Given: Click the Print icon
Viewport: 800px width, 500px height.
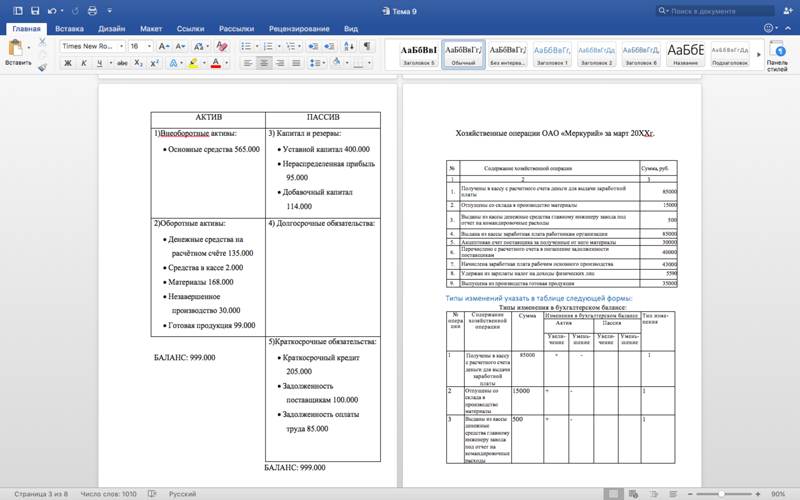Looking at the screenshot, I should coord(92,11).
